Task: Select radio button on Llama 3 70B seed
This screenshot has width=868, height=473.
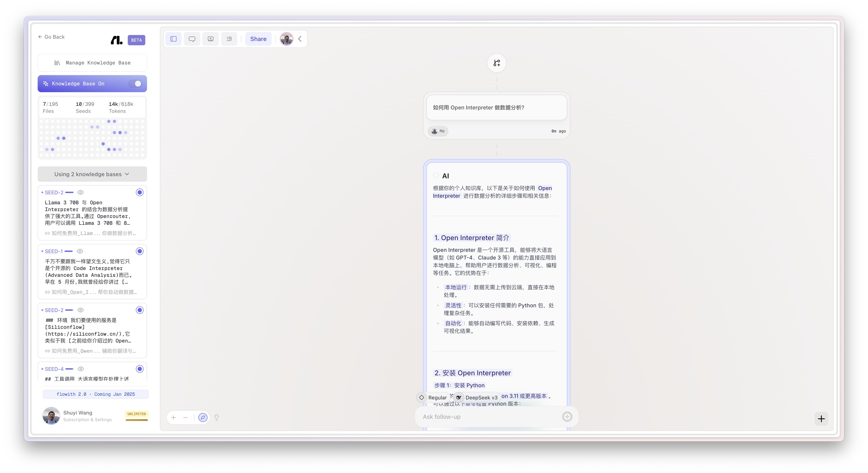Action: (x=140, y=192)
